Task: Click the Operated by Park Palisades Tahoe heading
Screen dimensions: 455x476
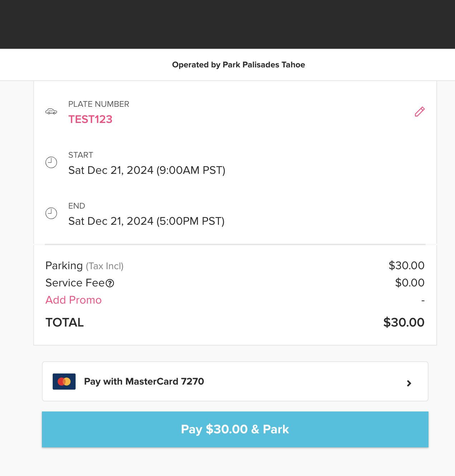Action: pyautogui.click(x=238, y=65)
